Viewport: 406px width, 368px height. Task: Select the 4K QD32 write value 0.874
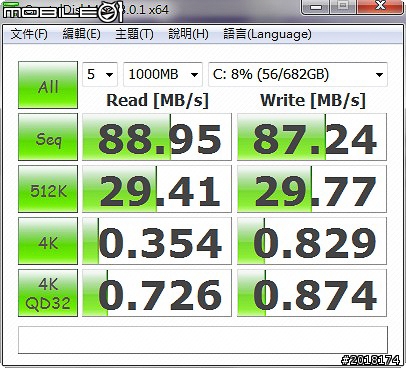[x=312, y=293]
